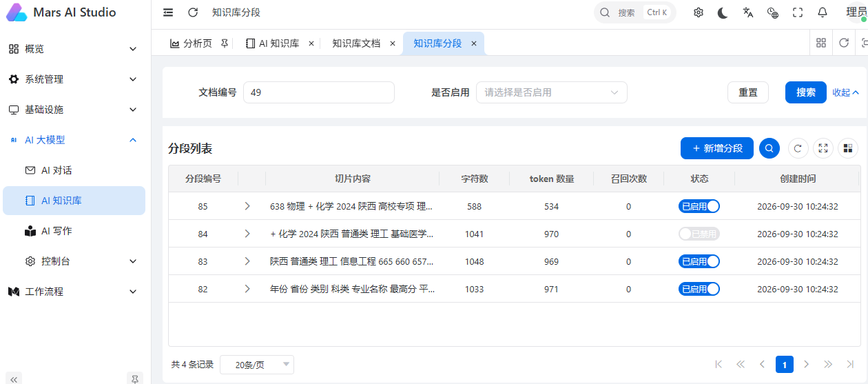The width and height of the screenshot is (868, 384).
Task: Click the pin icon on 分析页 tab
Action: [x=224, y=43]
